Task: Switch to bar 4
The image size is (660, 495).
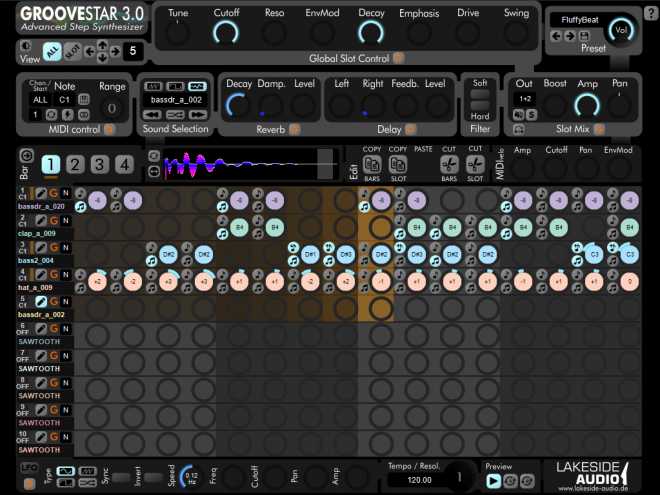Action: pyautogui.click(x=125, y=165)
